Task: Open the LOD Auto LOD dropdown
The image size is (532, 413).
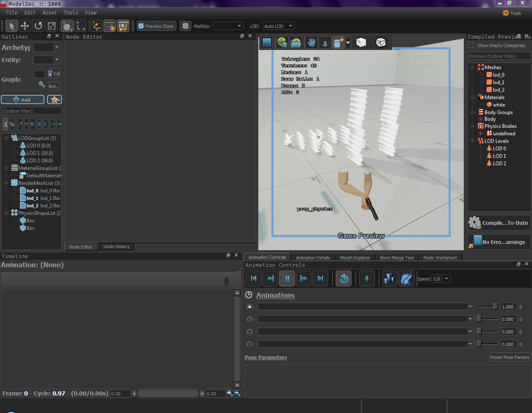Action: coord(278,26)
